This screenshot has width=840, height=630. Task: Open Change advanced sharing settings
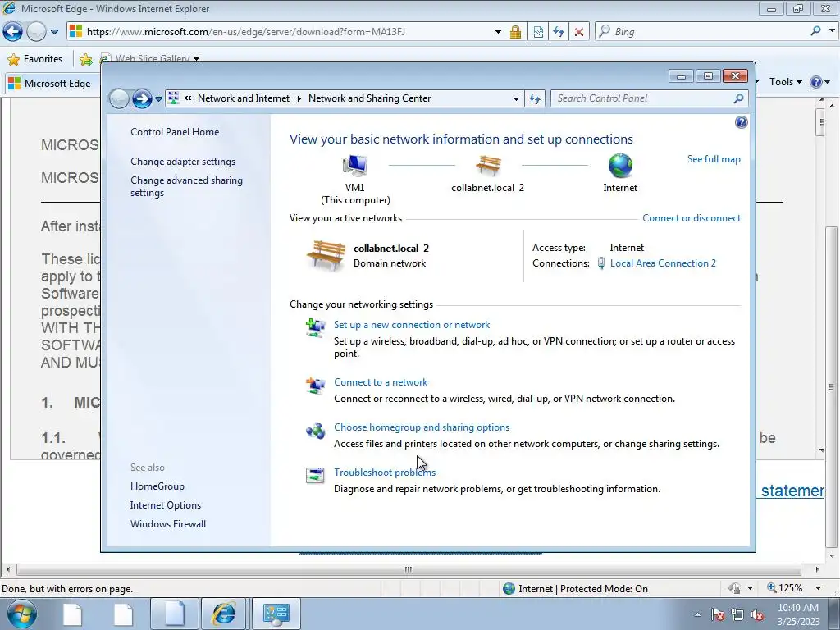click(186, 186)
